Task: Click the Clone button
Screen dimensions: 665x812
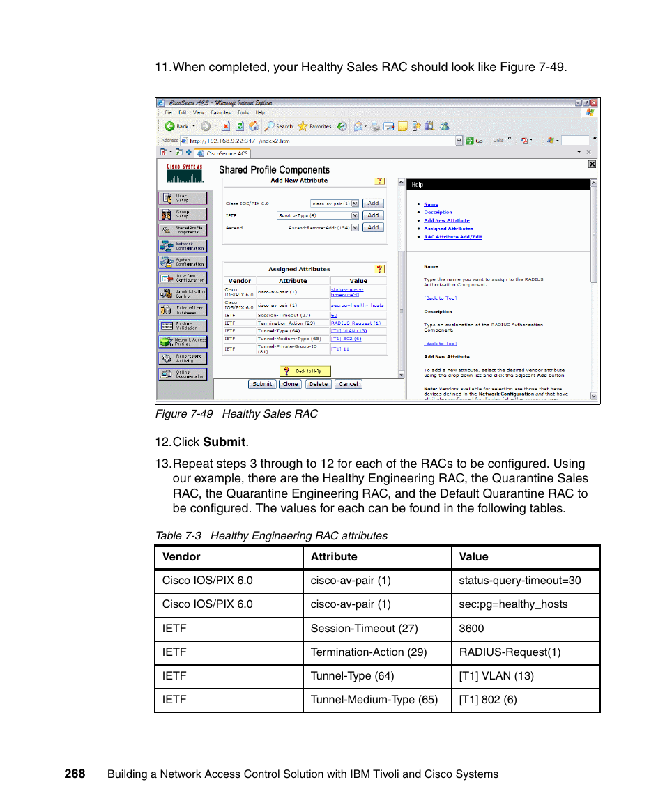Action: (x=290, y=384)
